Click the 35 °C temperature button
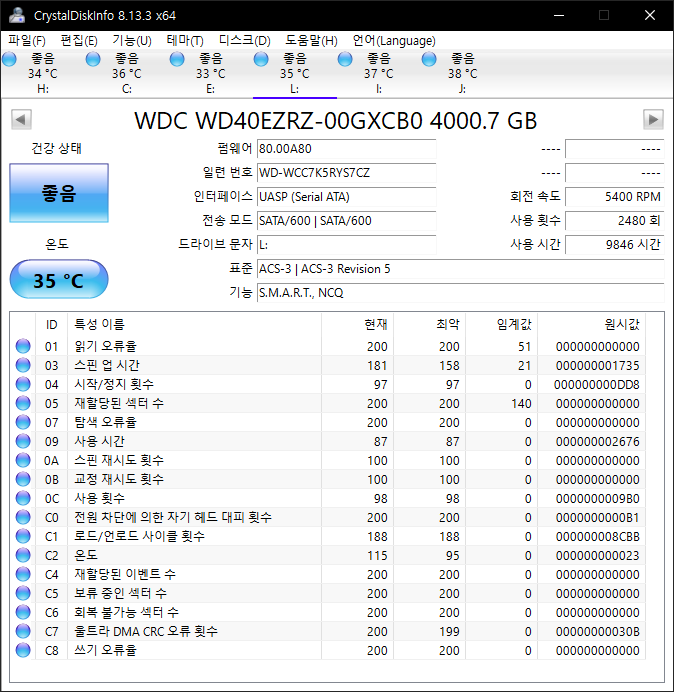 pos(59,279)
